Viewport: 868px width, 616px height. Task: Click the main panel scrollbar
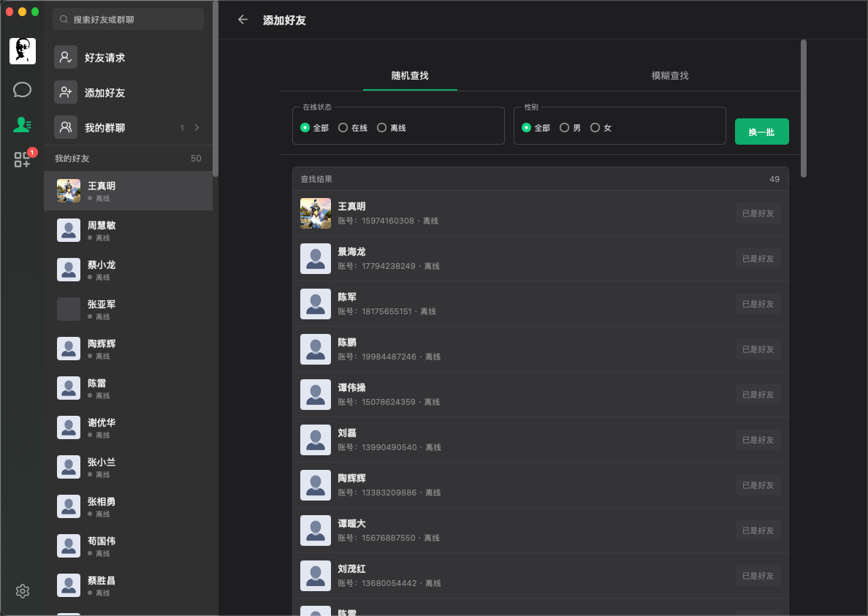pyautogui.click(x=803, y=108)
